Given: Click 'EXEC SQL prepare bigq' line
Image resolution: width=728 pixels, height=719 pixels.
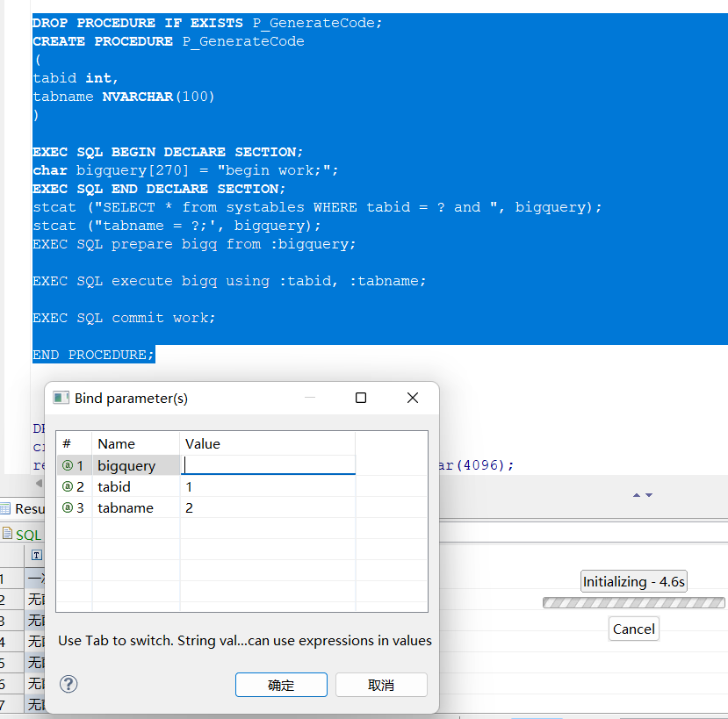Looking at the screenshot, I should [x=194, y=244].
